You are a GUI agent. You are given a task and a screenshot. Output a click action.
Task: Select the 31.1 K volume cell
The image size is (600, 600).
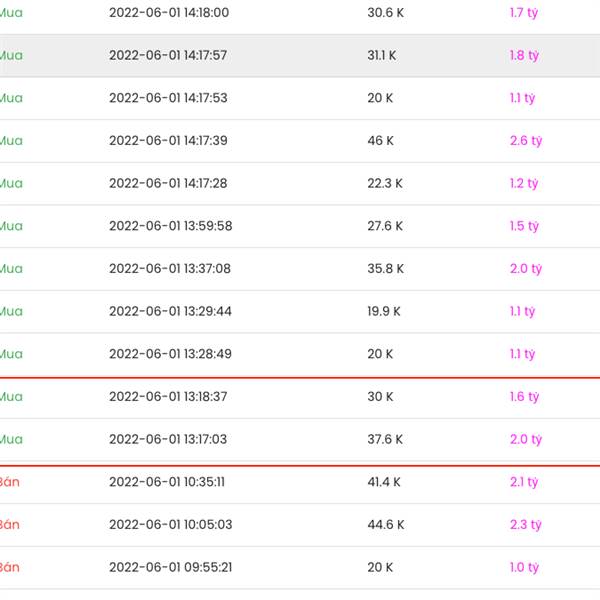tap(381, 55)
